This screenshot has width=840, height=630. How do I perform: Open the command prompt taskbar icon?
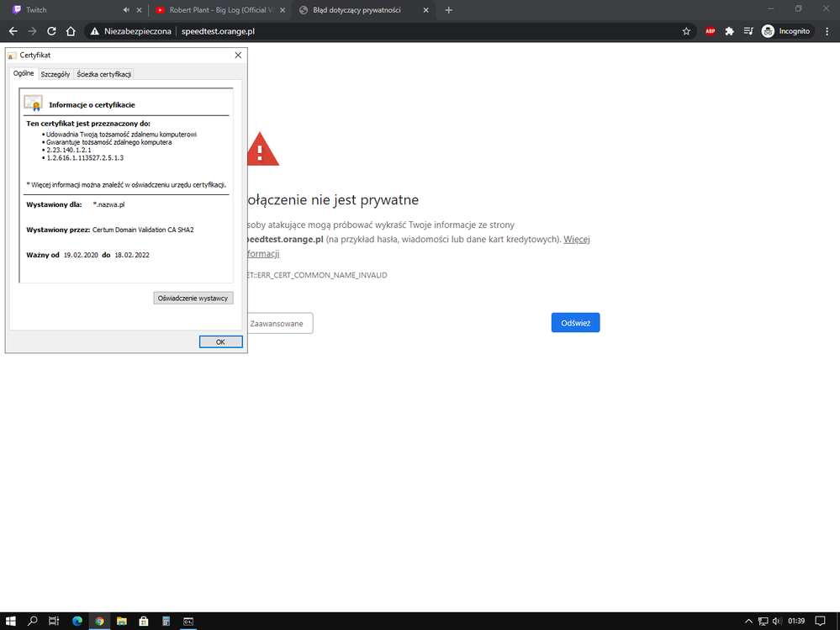188,621
